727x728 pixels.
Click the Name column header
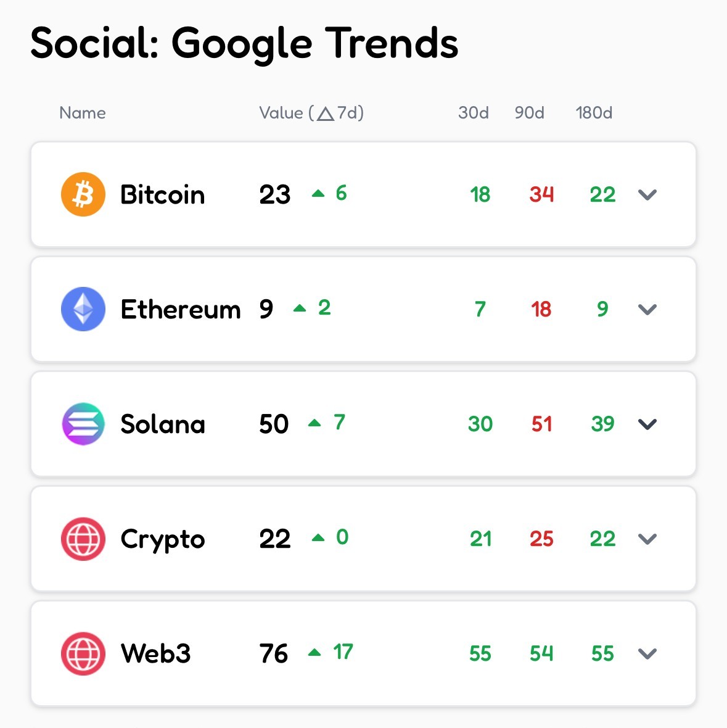coord(83,113)
